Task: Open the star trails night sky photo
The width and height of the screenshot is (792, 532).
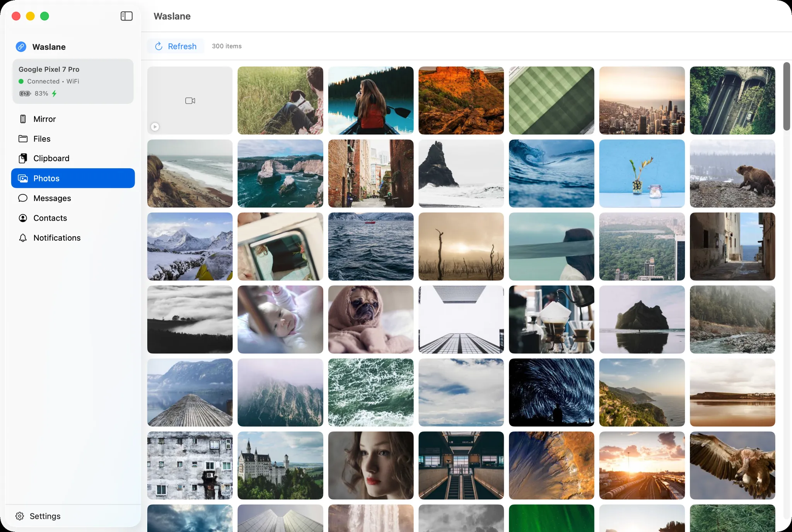Action: point(551,392)
